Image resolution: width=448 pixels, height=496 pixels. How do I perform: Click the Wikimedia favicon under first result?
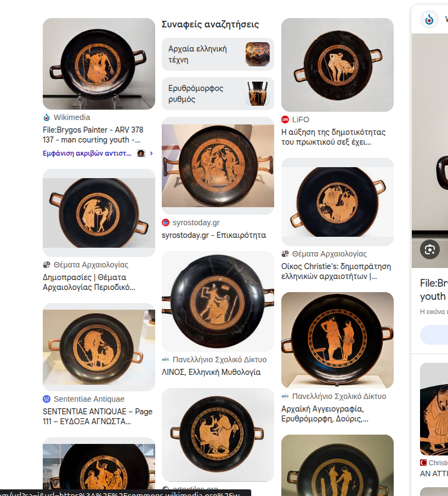47,117
